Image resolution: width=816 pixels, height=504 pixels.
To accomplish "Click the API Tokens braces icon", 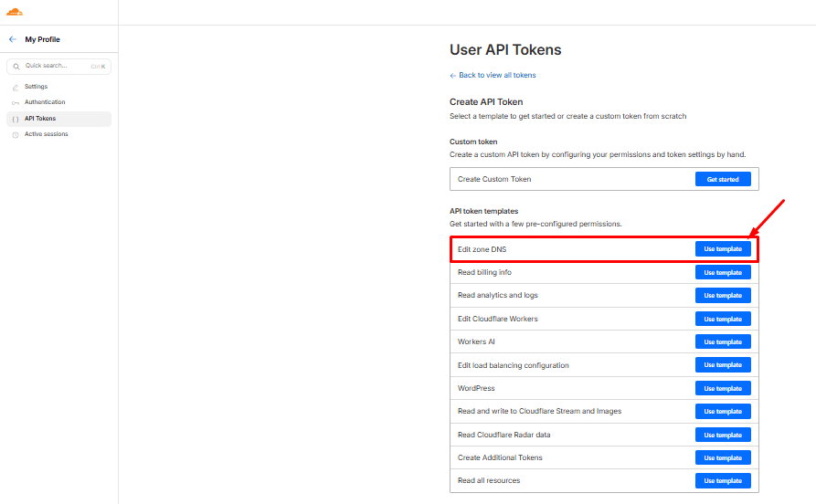I will 15,119.
